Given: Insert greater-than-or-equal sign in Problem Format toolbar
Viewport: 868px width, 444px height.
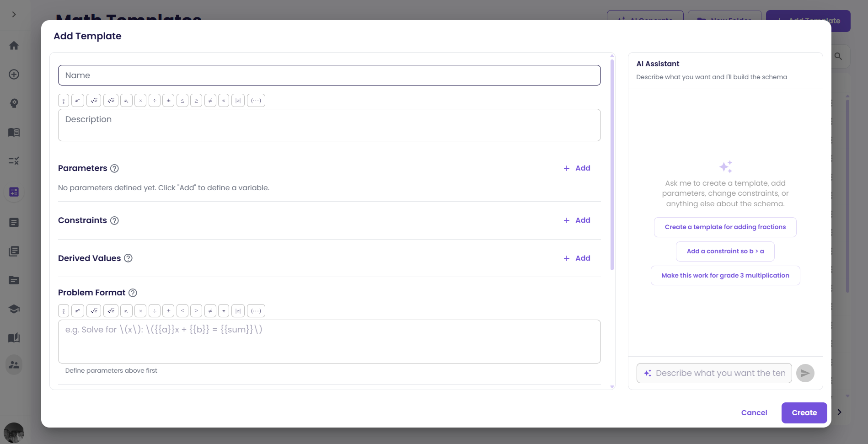Looking at the screenshot, I should 196,311.
